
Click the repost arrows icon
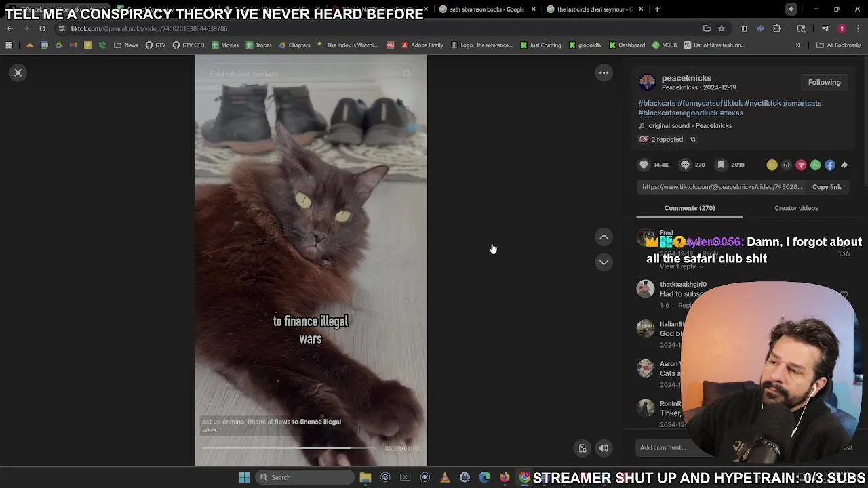click(692, 139)
